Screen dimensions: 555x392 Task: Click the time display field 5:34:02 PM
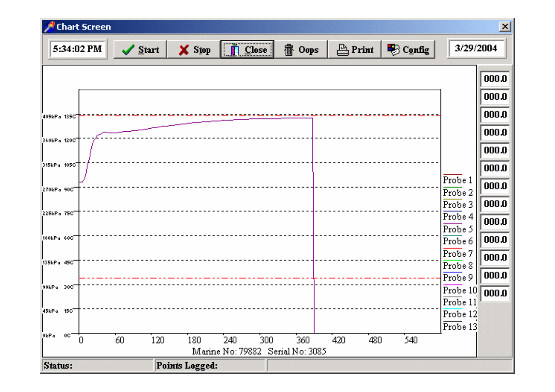[x=77, y=49]
